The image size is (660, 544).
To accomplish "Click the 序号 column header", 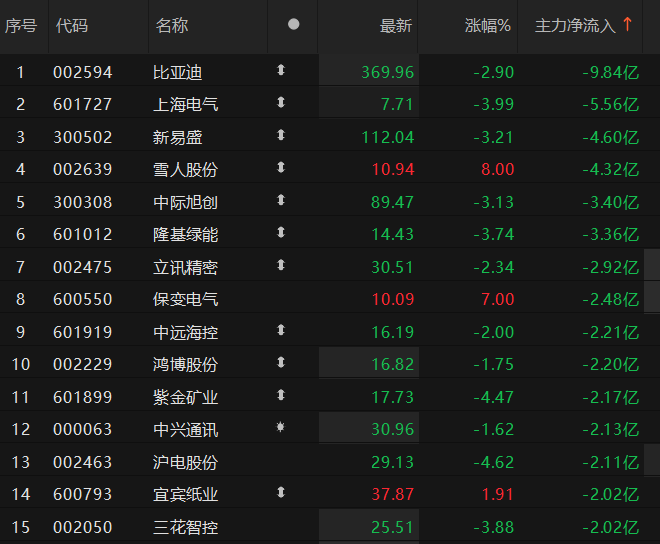I will pos(21,26).
